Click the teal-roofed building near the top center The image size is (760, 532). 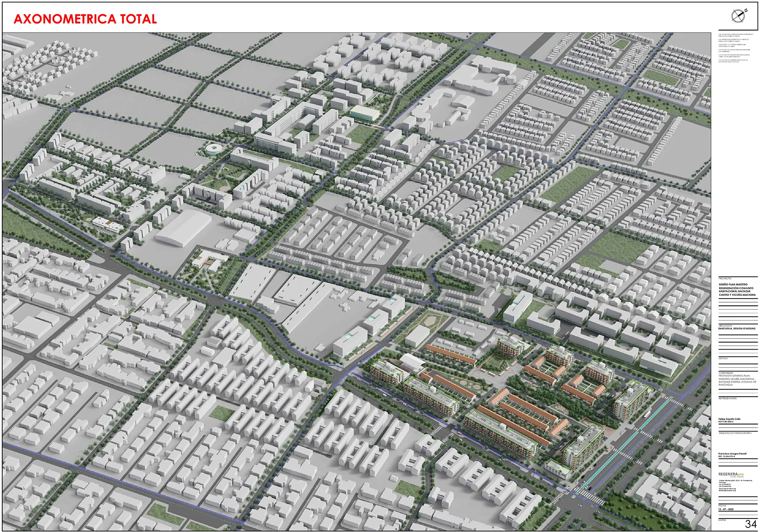click(364, 113)
